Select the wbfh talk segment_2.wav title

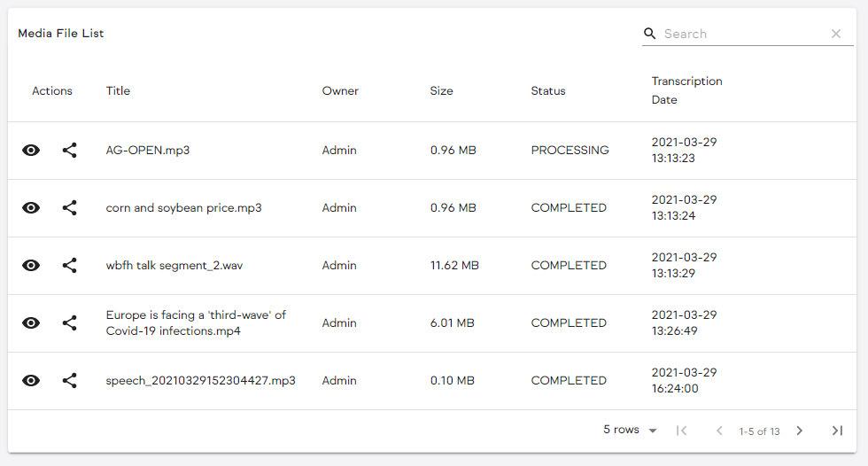point(174,265)
